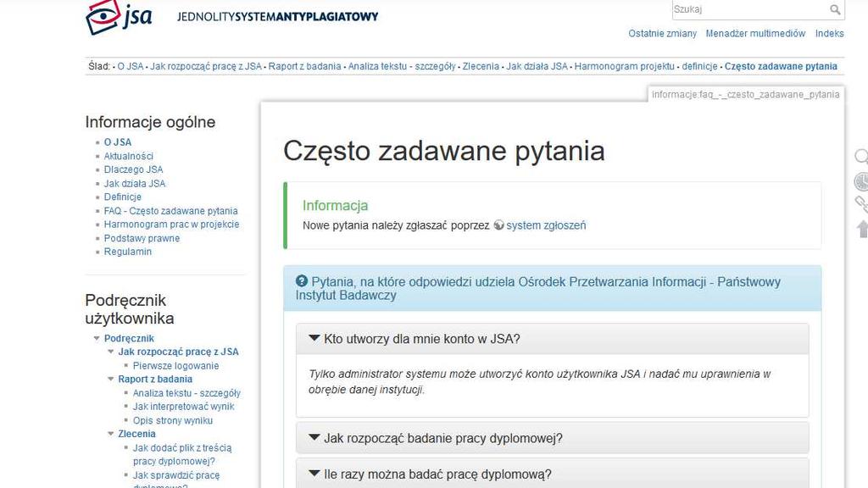Click 'Raport z badania' in breadcrumb trail

point(304,66)
